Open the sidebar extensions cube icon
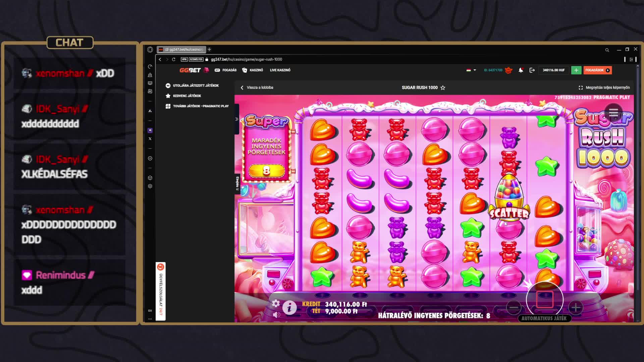This screenshot has height=362, width=644. [150, 178]
